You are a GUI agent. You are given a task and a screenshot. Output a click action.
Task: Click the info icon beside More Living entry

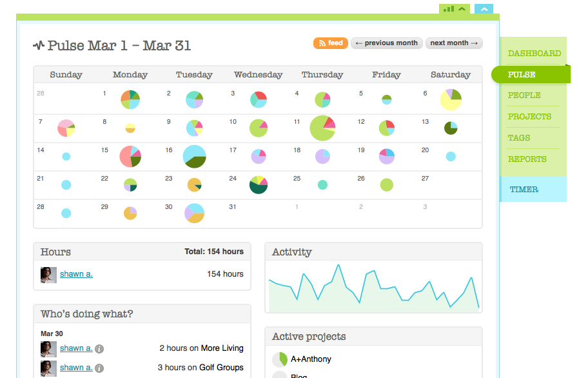pos(100,349)
